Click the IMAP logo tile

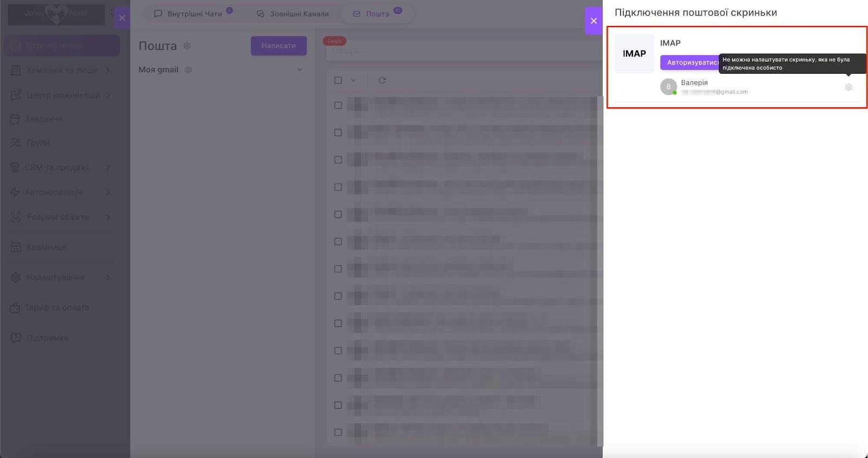point(634,54)
